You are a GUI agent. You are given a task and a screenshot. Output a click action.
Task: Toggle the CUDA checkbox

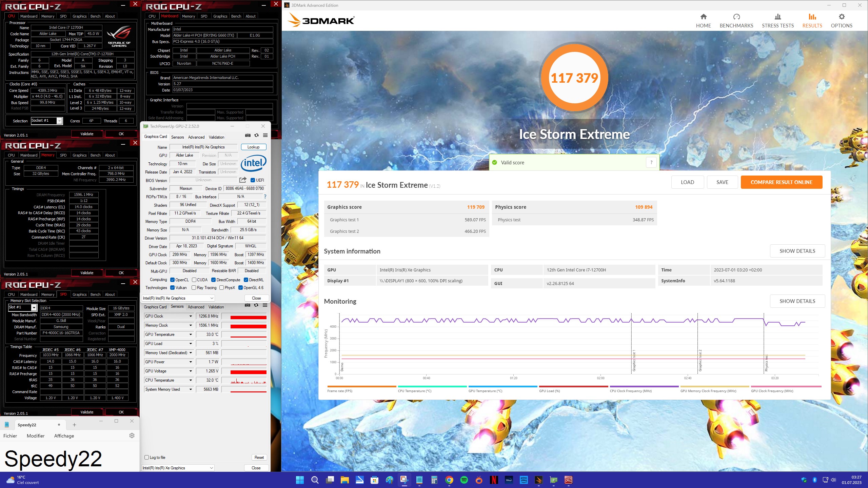point(194,280)
